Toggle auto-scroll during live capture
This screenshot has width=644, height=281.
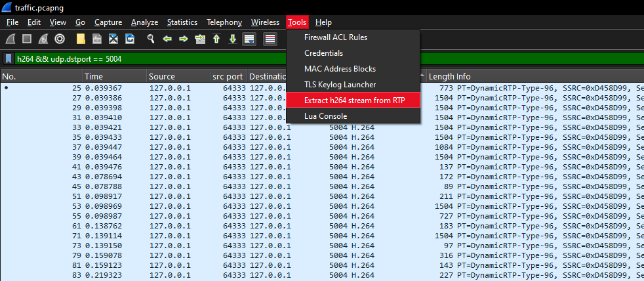click(x=249, y=39)
